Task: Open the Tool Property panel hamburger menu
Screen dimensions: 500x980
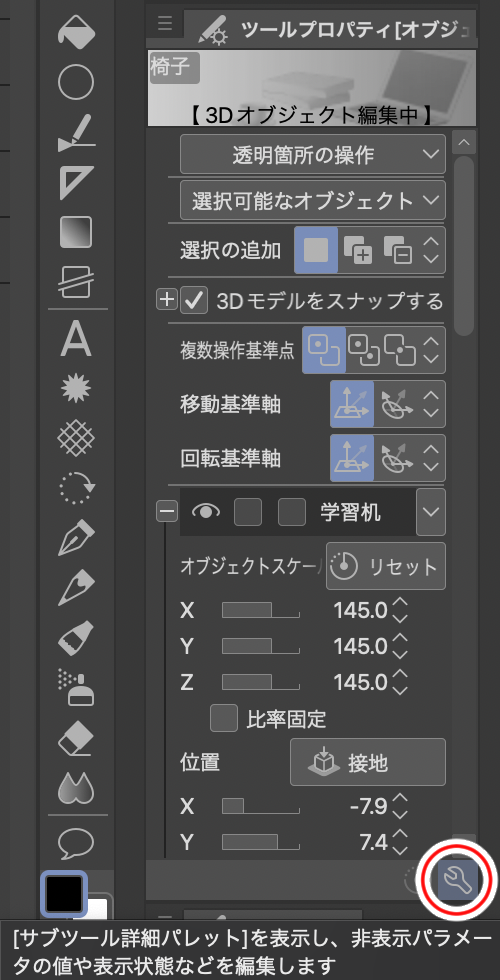Action: (x=164, y=24)
